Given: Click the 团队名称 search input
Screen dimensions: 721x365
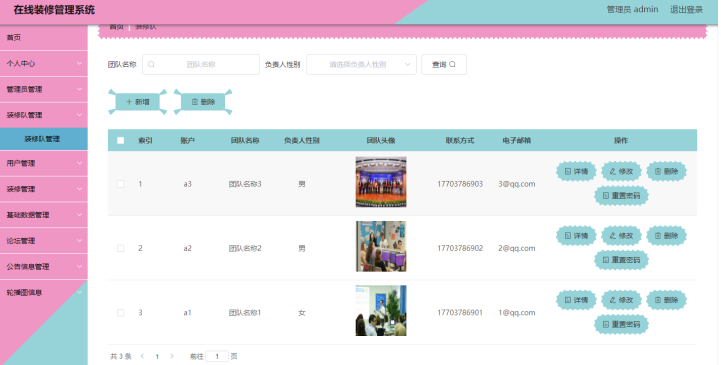Looking at the screenshot, I should [x=201, y=64].
